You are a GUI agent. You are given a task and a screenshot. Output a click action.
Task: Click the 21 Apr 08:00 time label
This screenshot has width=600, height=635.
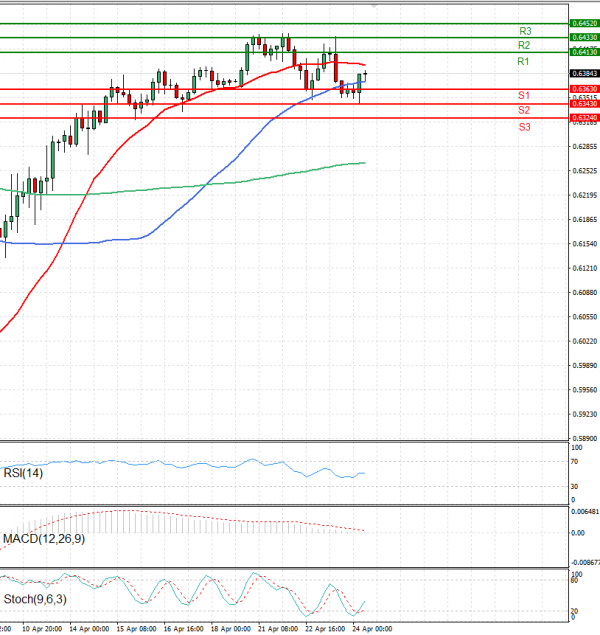click(x=278, y=629)
